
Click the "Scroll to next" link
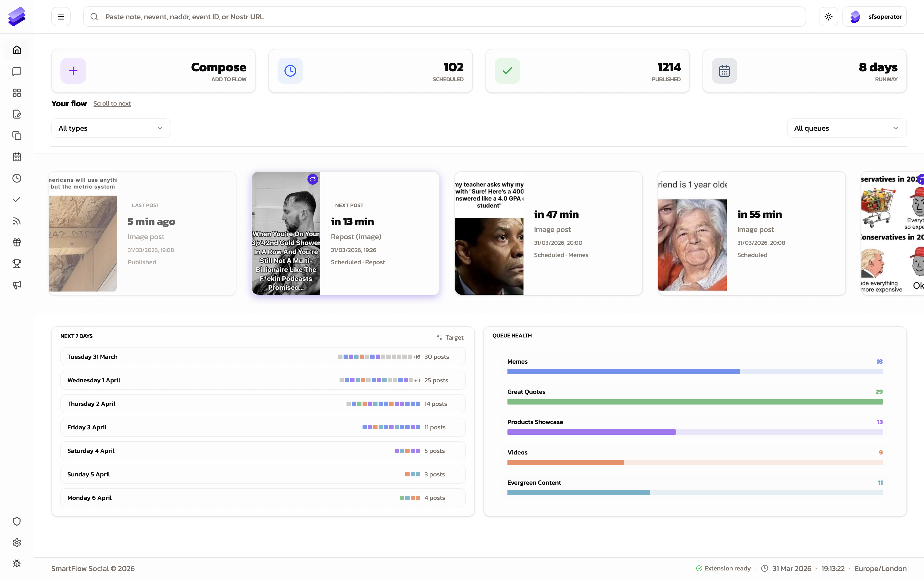coord(112,103)
